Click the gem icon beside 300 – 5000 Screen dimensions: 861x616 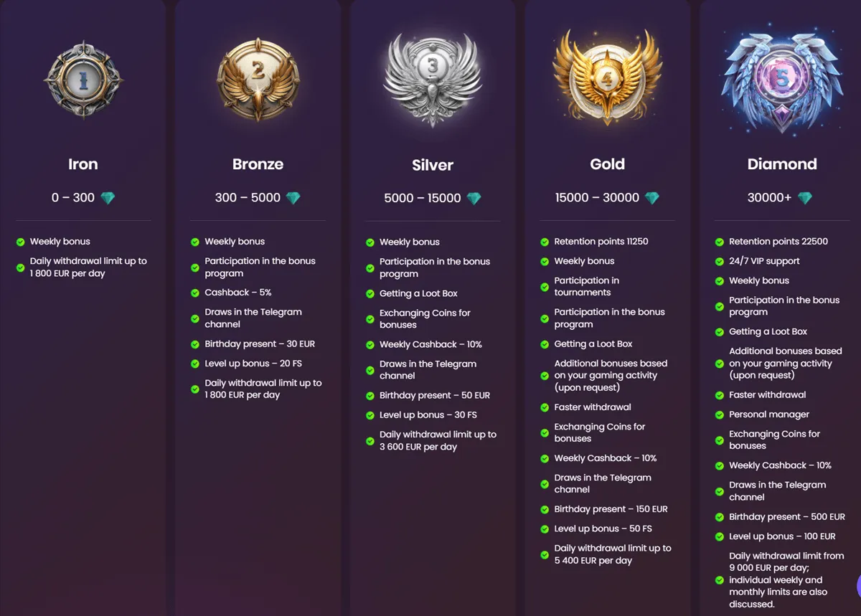(x=293, y=198)
